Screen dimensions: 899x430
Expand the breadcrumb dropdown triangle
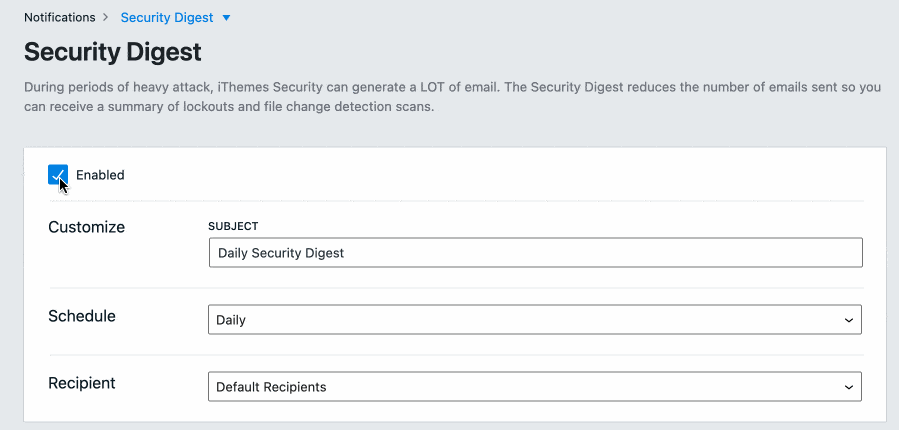226,18
